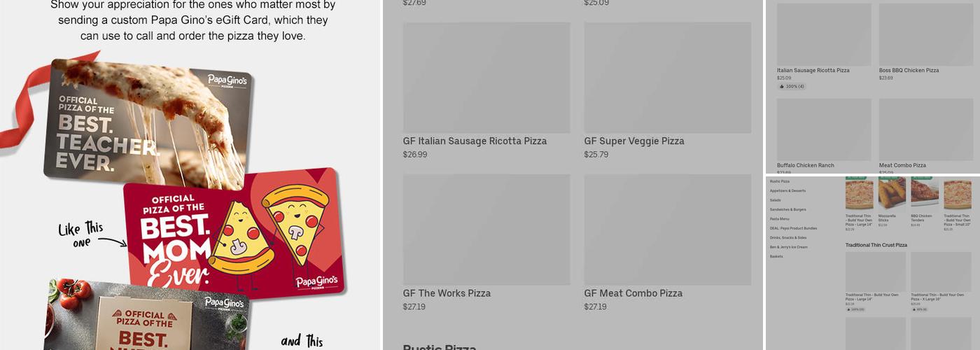Open Drinks, Snacks & Sides category

(788, 238)
